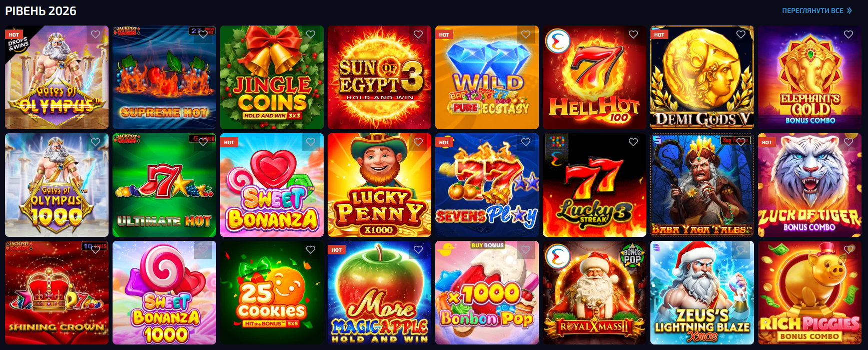
Task: Mark Lucky Penny as favorite heart
Action: [418, 142]
